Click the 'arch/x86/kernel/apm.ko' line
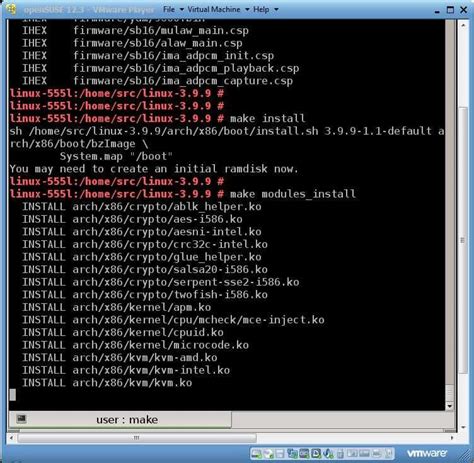474x463 pixels. (142, 307)
